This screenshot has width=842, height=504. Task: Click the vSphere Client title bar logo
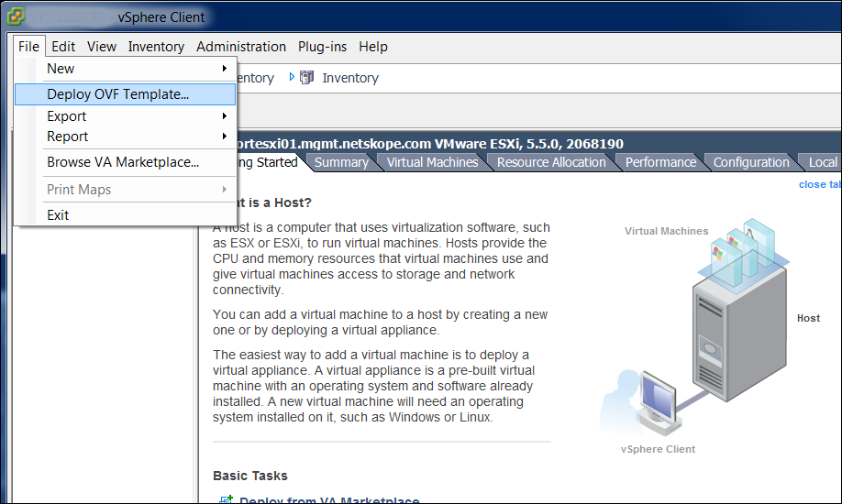point(17,16)
